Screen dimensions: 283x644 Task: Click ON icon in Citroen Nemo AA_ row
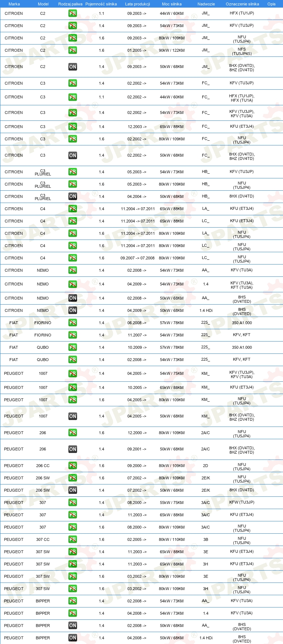pyautogui.click(x=73, y=298)
